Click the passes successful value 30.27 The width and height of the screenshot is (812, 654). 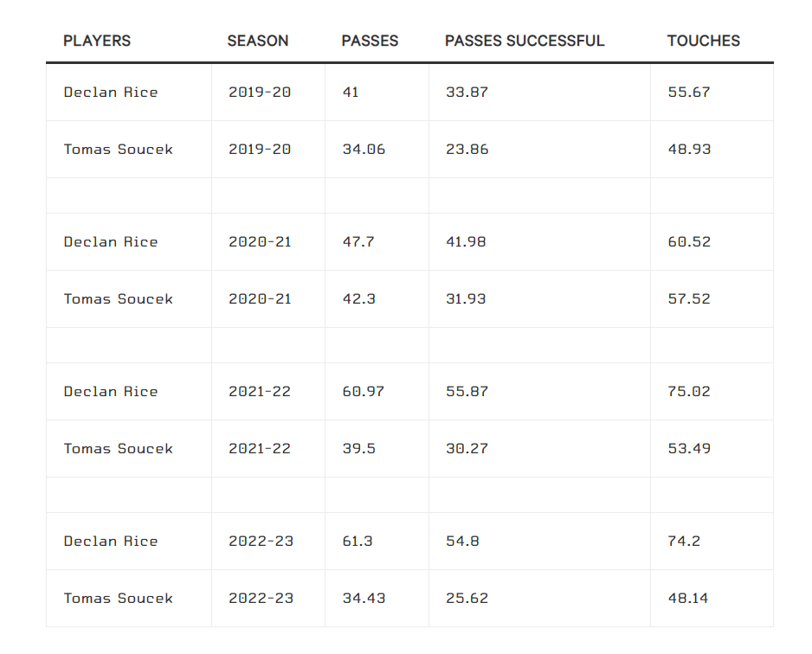[467, 448]
